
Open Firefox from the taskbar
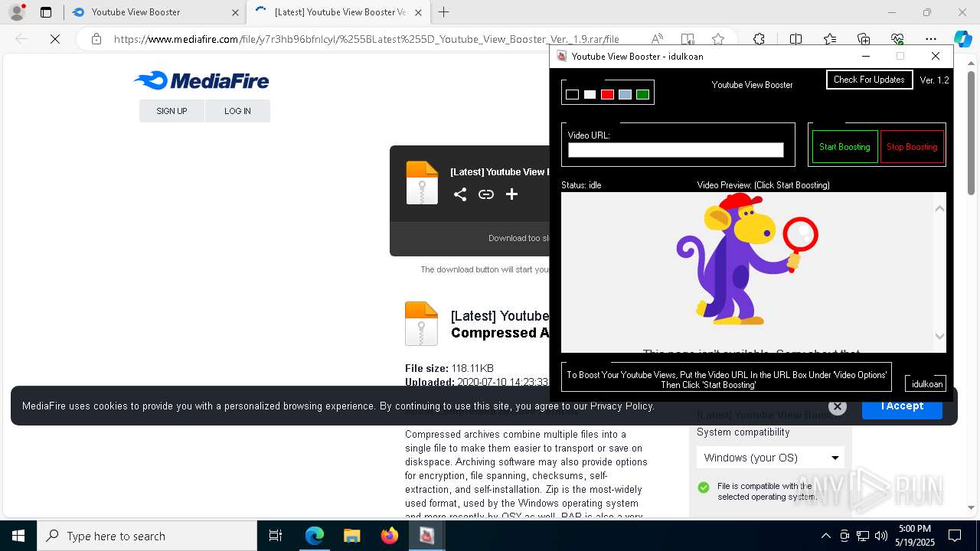coord(389,536)
